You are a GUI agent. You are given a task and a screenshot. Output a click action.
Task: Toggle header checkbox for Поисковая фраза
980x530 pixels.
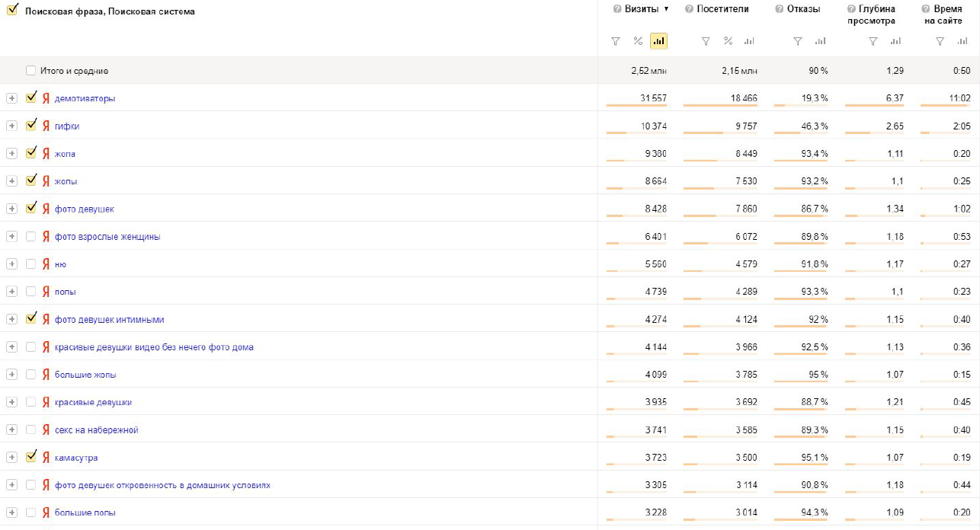coord(12,11)
